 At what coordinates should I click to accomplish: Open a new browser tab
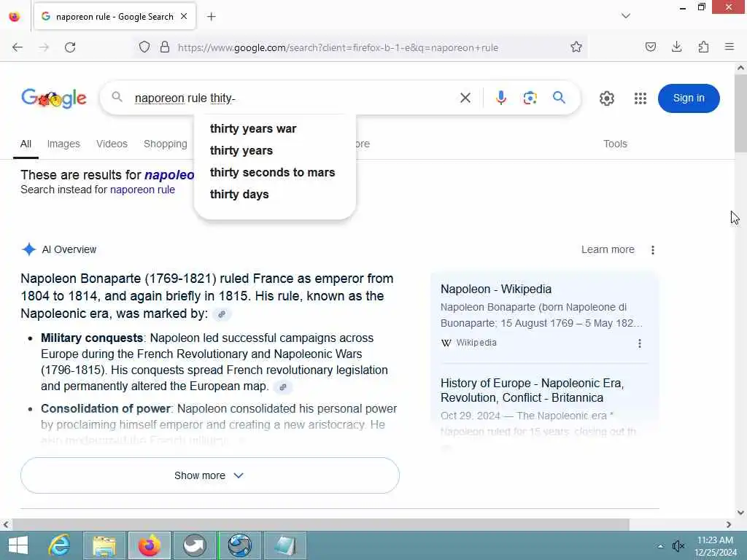tap(211, 17)
